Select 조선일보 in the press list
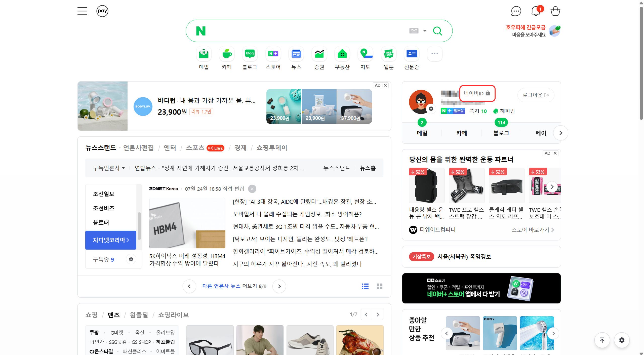The image size is (644, 355). (104, 194)
